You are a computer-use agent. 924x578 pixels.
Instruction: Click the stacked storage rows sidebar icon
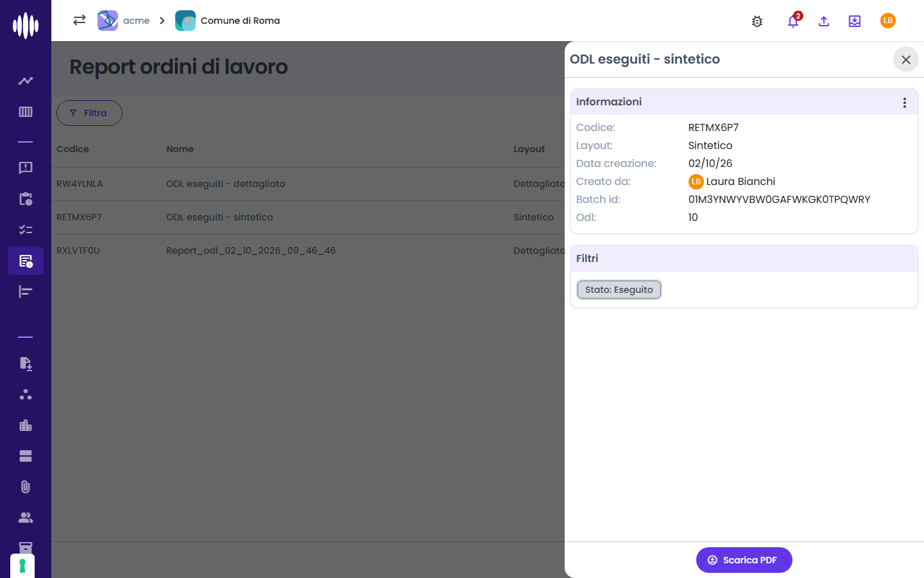click(26, 456)
